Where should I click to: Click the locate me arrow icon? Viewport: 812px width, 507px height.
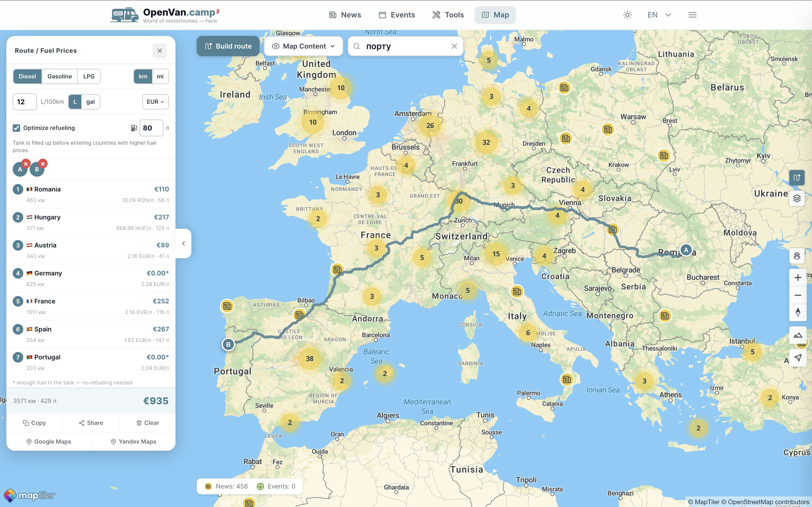(797, 358)
